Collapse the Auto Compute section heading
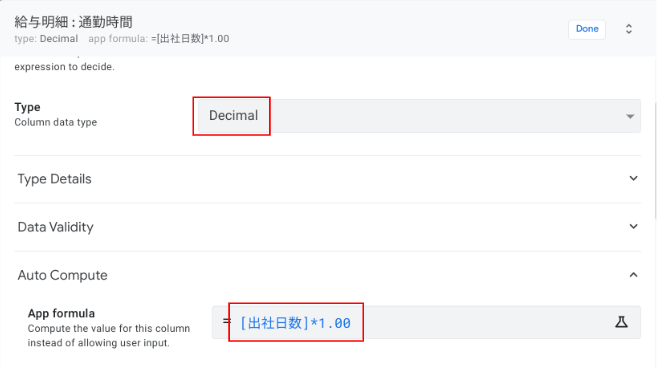The width and height of the screenshot is (657, 369). pyautogui.click(x=327, y=275)
